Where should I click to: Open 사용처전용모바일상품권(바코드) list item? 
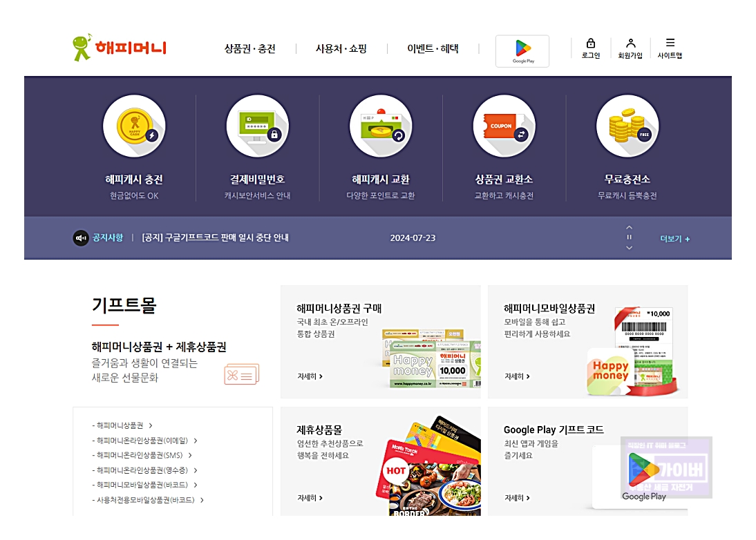pyautogui.click(x=148, y=500)
